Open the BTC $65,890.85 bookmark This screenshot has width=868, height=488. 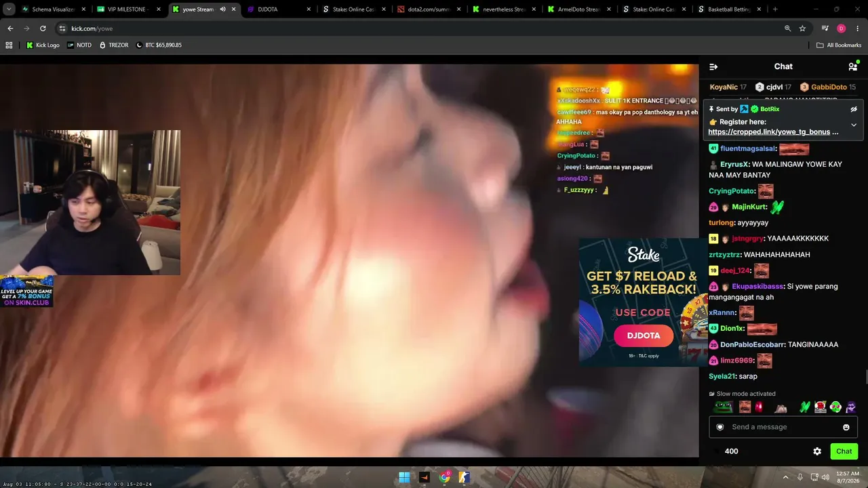coord(159,45)
